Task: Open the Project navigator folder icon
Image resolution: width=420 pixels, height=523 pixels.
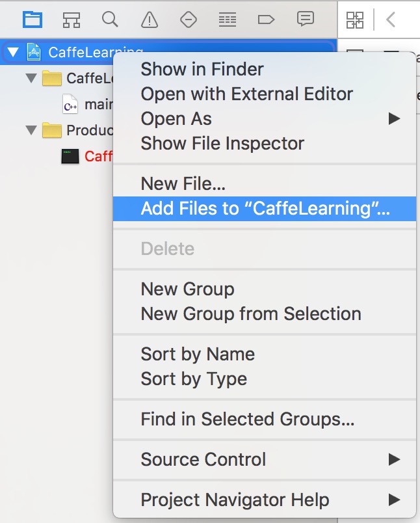Action: click(33, 20)
